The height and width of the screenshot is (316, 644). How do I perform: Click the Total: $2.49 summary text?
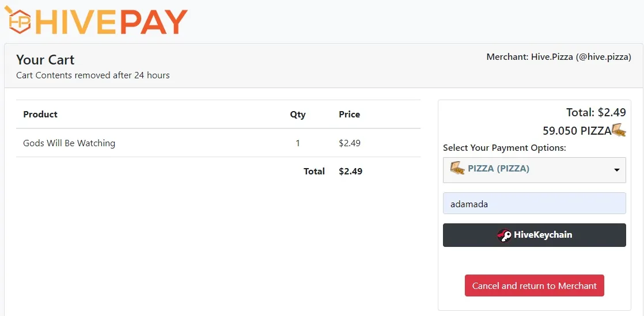pyautogui.click(x=596, y=112)
